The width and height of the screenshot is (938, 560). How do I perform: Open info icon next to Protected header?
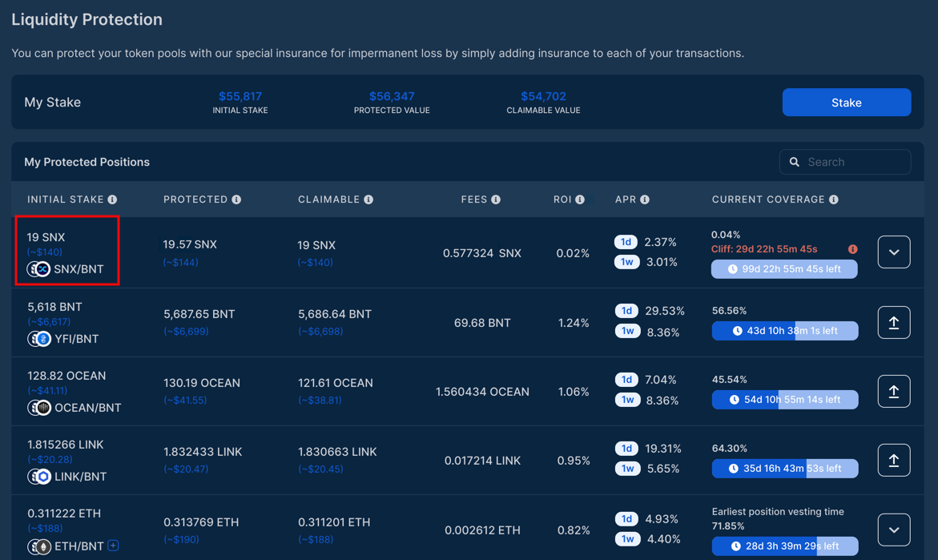236,199
